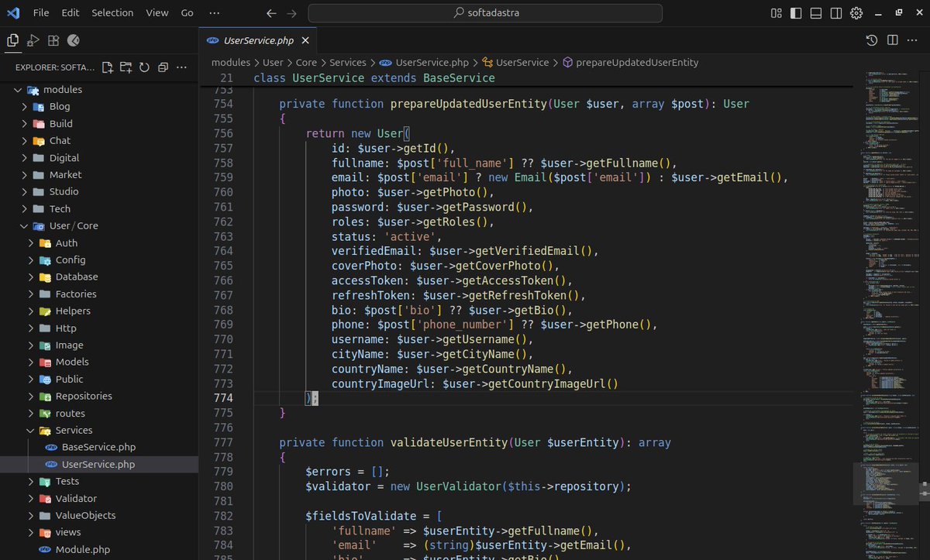Open BaseService.php from the Explorer
Viewport: 930px width, 560px height.
point(99,447)
